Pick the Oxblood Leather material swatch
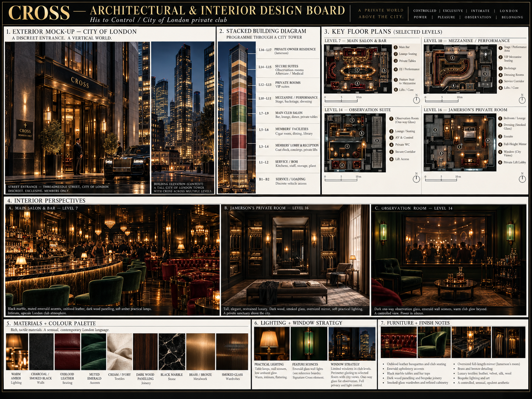 coord(67,352)
